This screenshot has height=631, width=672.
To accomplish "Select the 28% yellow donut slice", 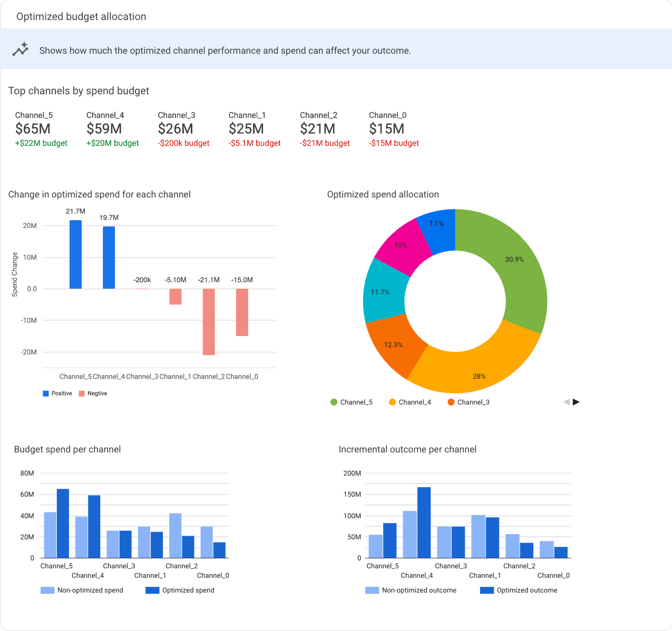I will click(477, 369).
